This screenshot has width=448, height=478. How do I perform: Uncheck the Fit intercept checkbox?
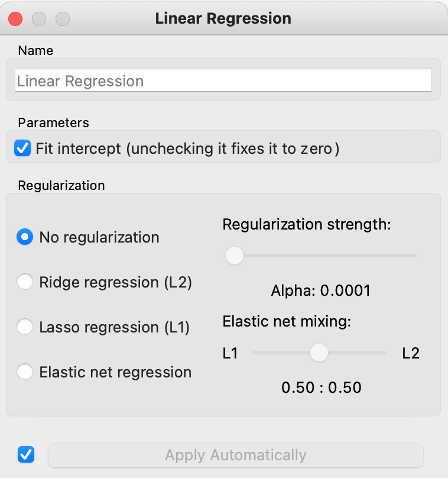[x=23, y=147]
